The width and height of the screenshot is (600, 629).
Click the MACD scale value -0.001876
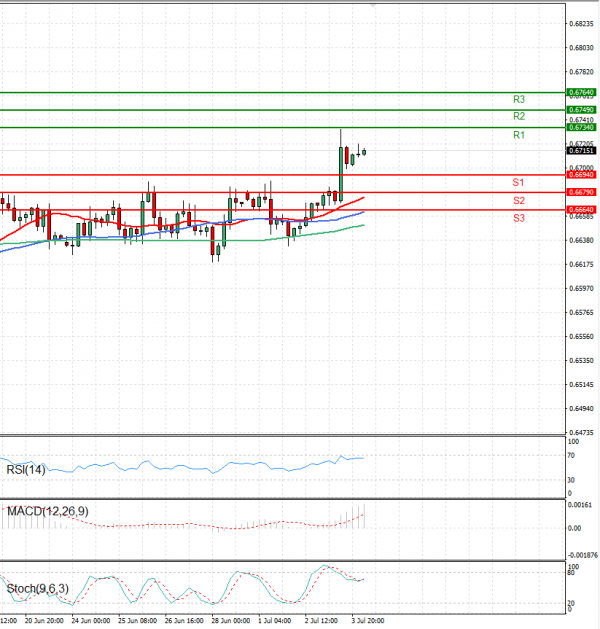point(582,556)
